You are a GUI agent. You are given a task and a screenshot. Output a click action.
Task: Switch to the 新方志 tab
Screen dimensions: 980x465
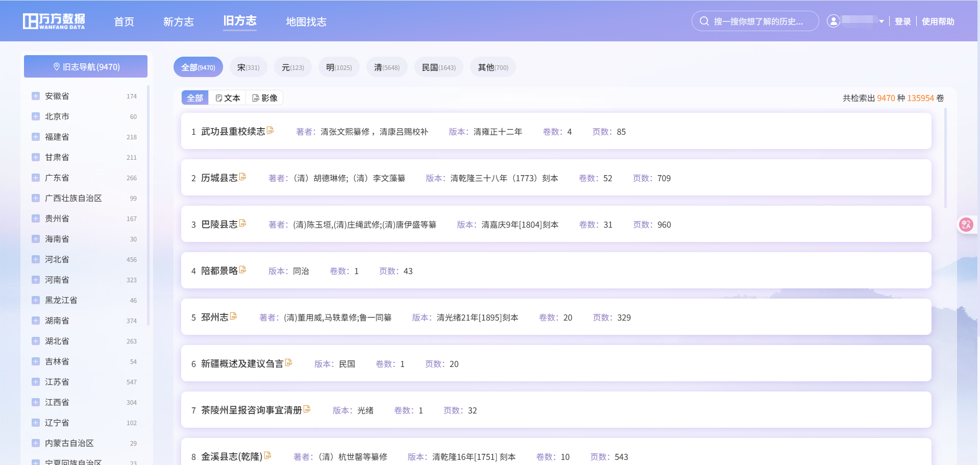click(179, 21)
